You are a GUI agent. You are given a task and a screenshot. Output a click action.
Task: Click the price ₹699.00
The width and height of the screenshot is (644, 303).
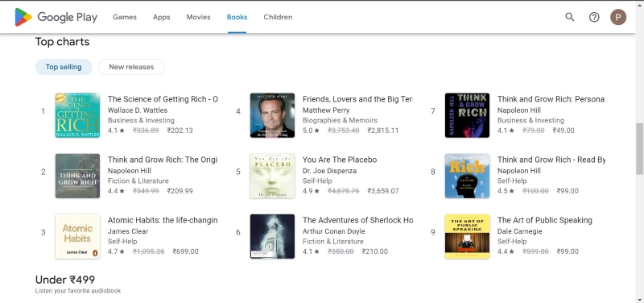[185, 251]
